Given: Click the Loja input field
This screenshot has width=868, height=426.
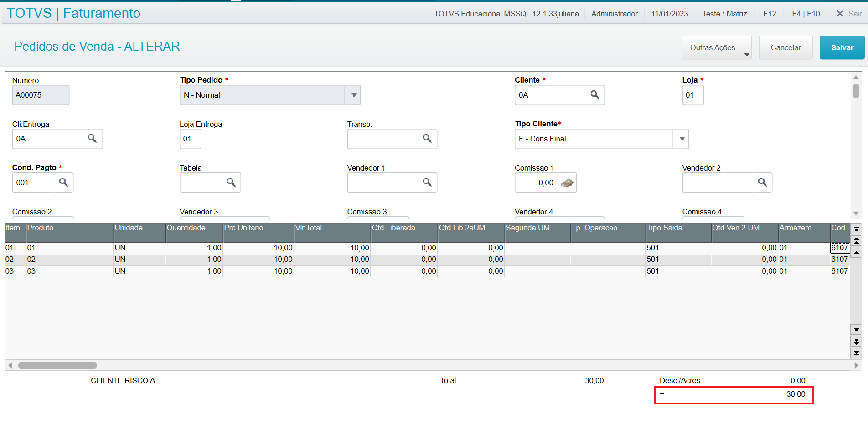Looking at the screenshot, I should tap(692, 95).
